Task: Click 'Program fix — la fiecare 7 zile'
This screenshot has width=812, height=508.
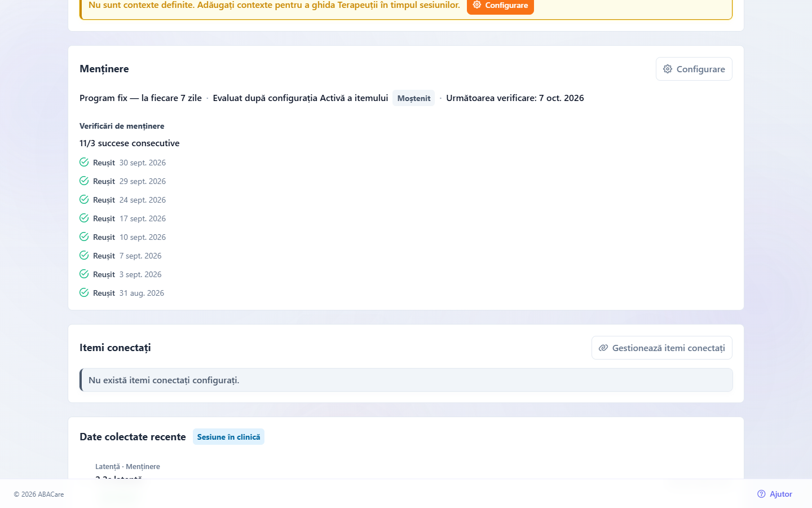Action: 140,98
